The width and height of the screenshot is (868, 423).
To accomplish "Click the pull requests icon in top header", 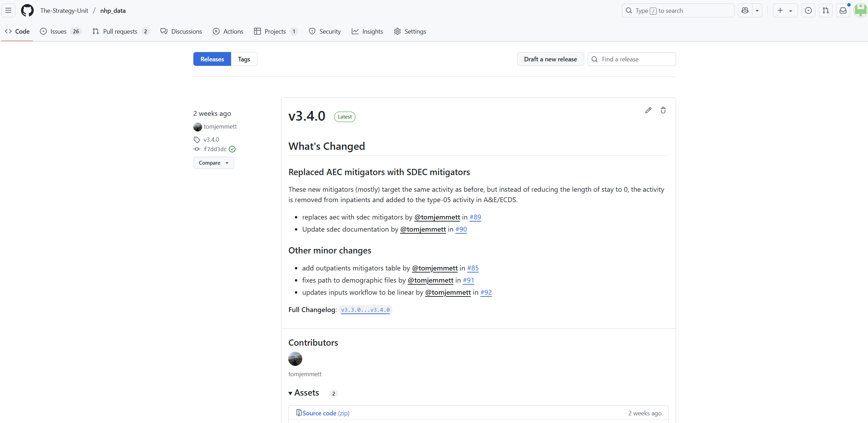I will click(x=826, y=10).
